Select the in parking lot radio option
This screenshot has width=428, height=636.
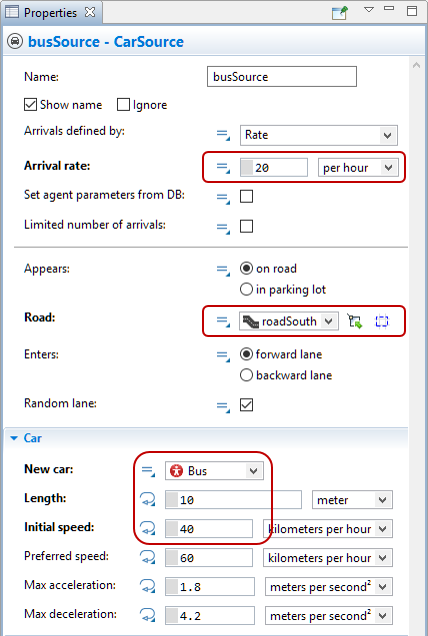coord(246,289)
